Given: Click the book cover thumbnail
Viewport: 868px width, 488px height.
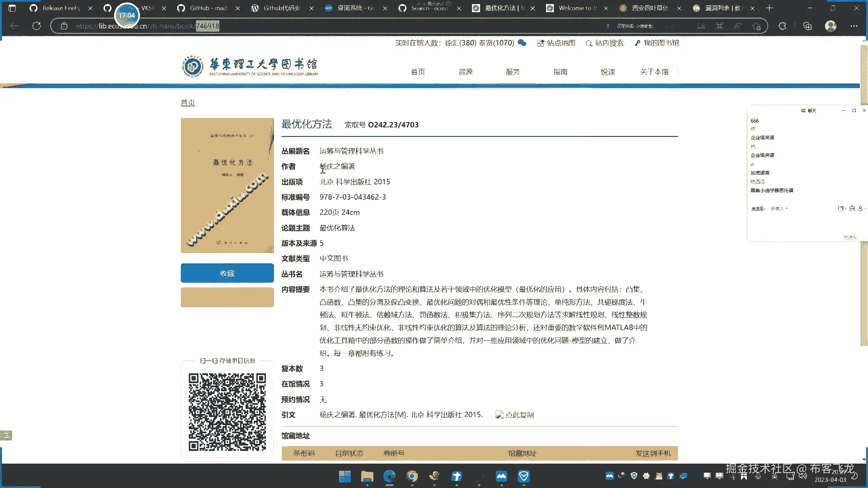Looking at the screenshot, I should [x=227, y=185].
